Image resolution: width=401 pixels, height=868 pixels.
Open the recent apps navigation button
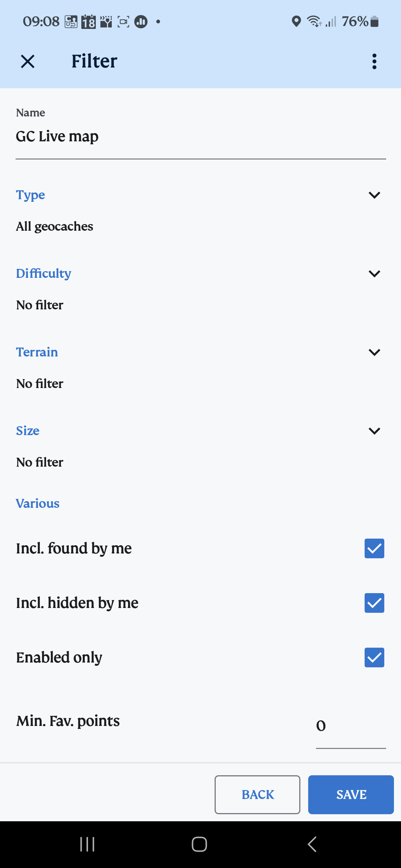(87, 844)
